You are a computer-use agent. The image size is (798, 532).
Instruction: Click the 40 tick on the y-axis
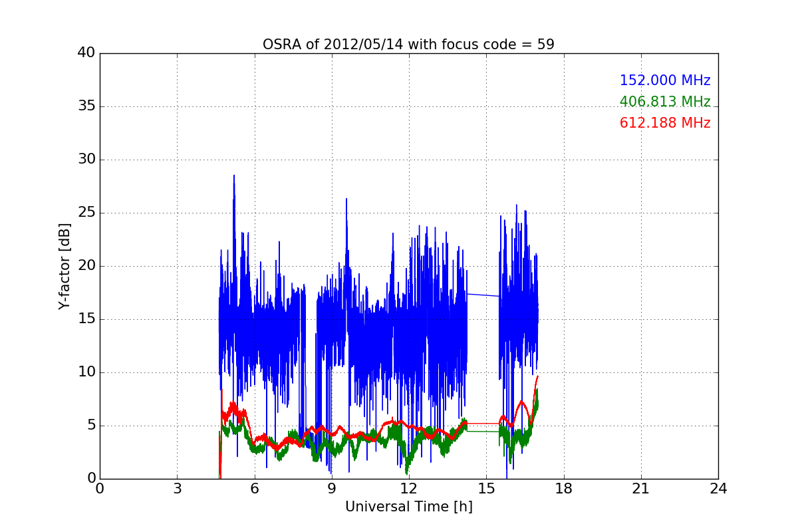[x=86, y=53]
